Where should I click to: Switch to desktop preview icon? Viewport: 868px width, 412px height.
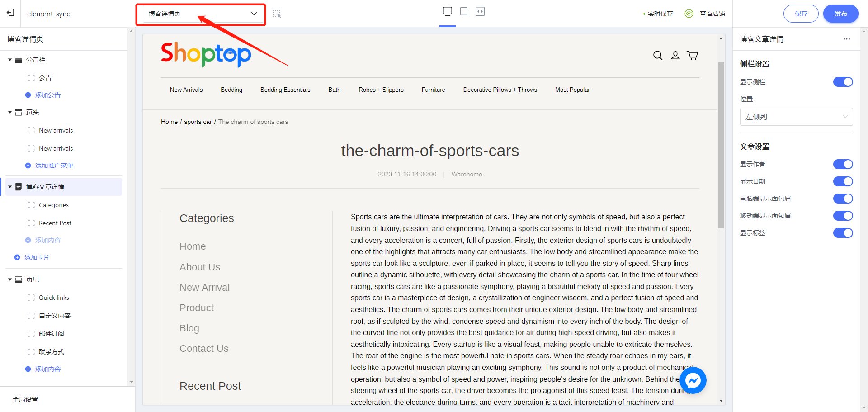(448, 11)
